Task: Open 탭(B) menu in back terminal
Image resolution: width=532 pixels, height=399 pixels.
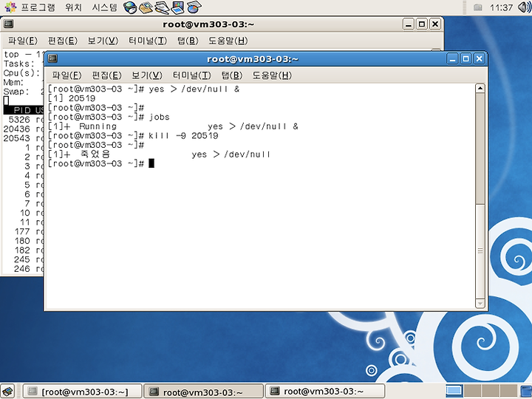Action: tap(188, 41)
